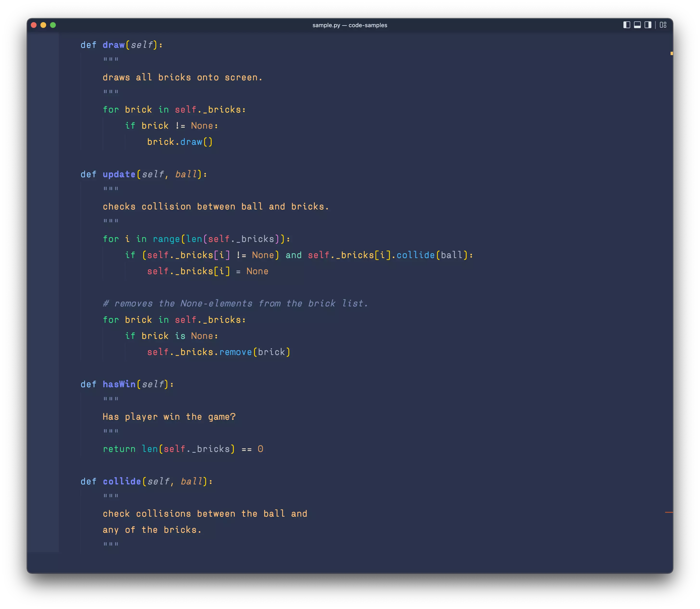Toggle the left sidebar visibility
Screen dimensions: 700x609
coord(626,25)
